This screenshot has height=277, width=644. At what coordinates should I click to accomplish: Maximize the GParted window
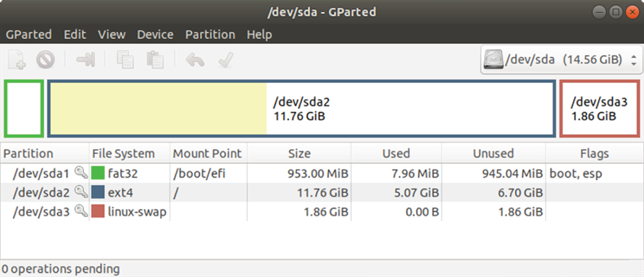[616, 11]
